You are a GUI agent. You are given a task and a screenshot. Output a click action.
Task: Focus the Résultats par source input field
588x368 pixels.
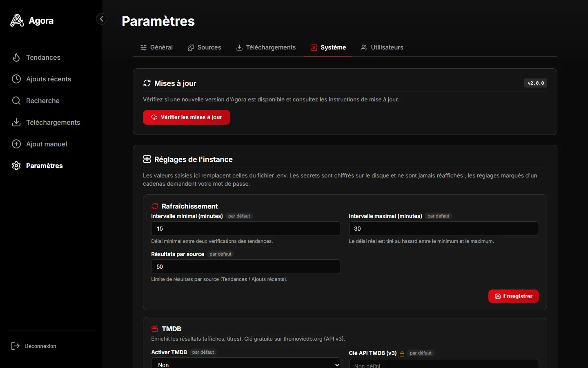pyautogui.click(x=246, y=267)
